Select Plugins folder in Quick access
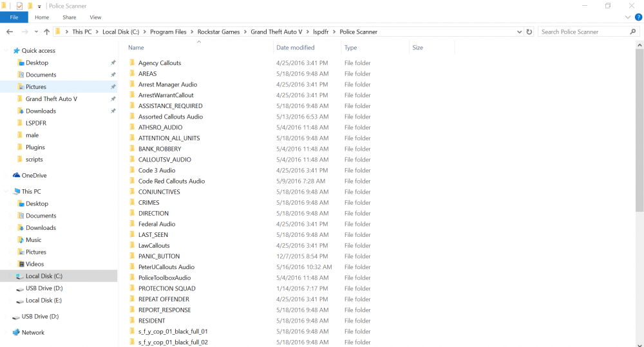The height and width of the screenshot is (347, 644). [x=35, y=147]
